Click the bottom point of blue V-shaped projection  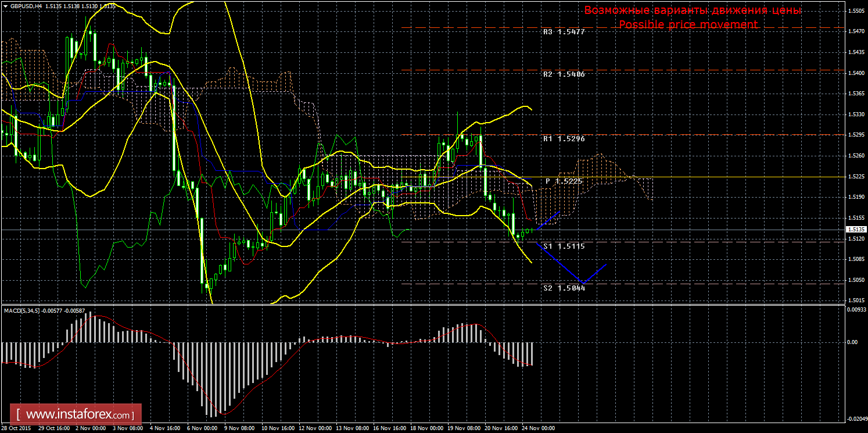pos(584,282)
